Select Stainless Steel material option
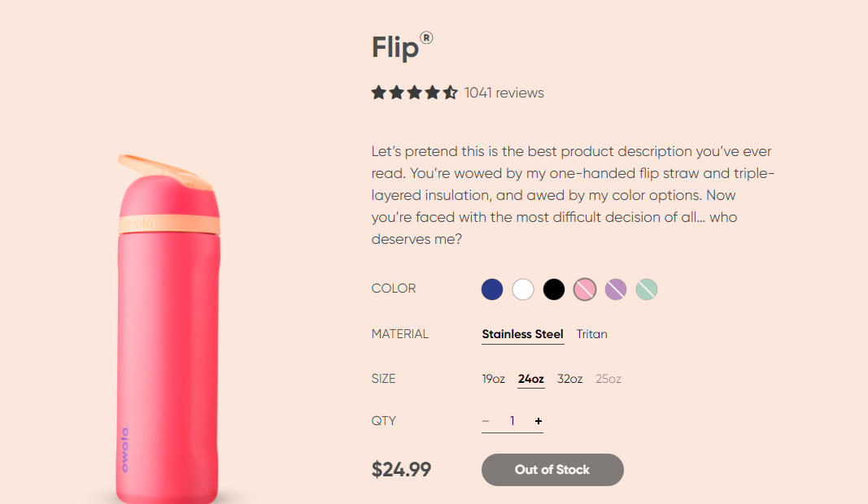This screenshot has width=868, height=504. [x=522, y=334]
